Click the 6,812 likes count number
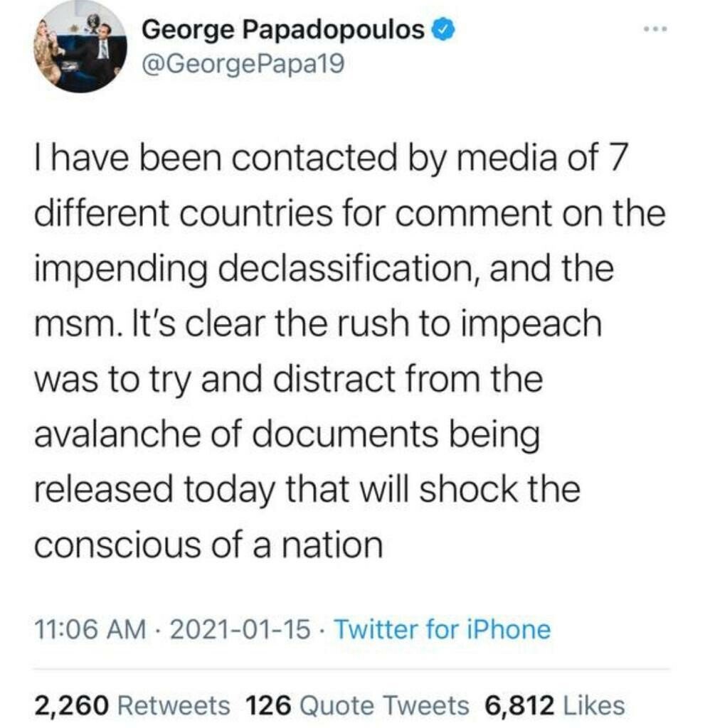The image size is (705, 728). (x=519, y=705)
